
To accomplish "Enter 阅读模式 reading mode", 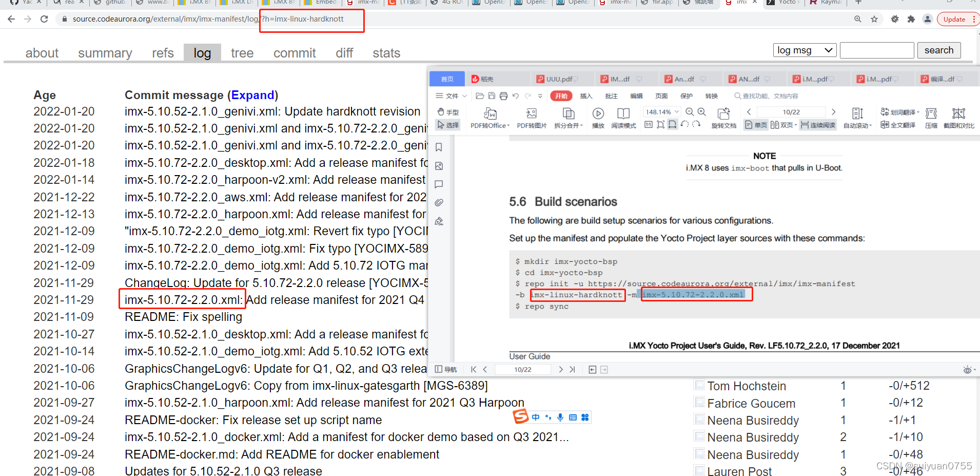I will [623, 118].
